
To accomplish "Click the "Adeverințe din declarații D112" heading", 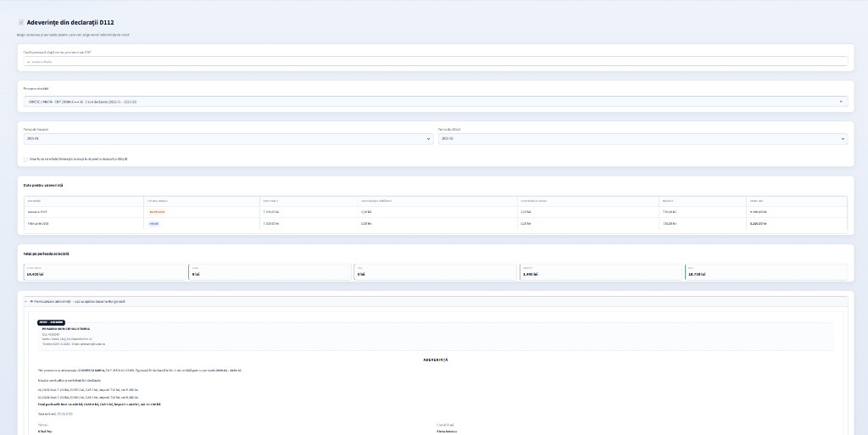I will (x=70, y=23).
